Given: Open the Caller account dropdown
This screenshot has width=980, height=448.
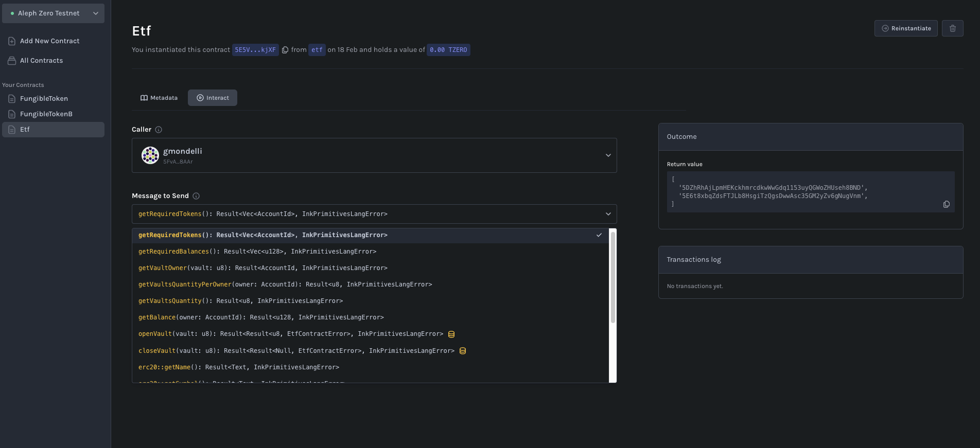Looking at the screenshot, I should point(374,155).
